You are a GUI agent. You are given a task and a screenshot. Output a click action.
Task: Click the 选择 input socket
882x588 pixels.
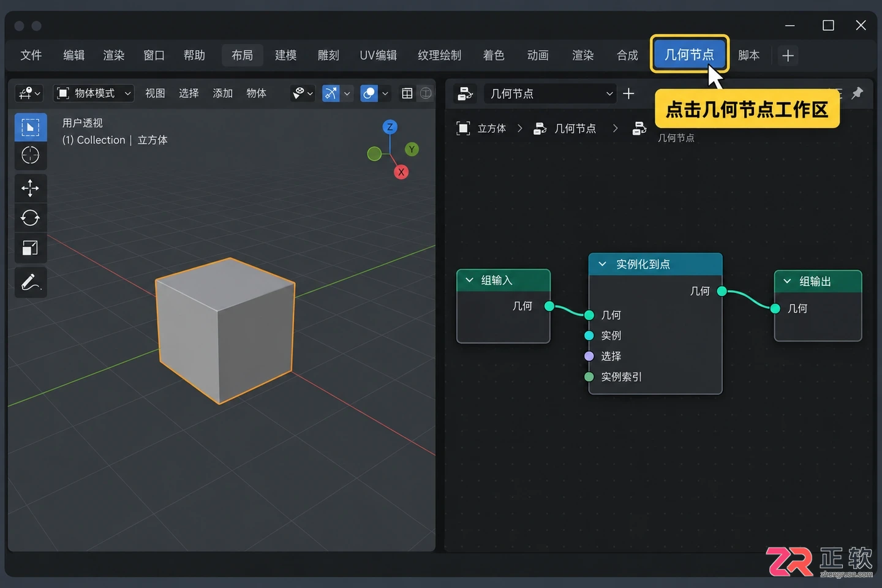click(589, 356)
